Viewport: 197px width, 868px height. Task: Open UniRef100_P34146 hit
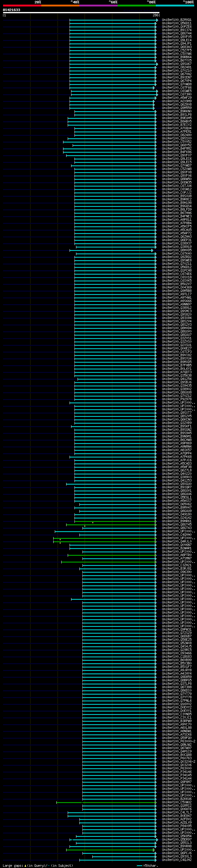click(176, 772)
